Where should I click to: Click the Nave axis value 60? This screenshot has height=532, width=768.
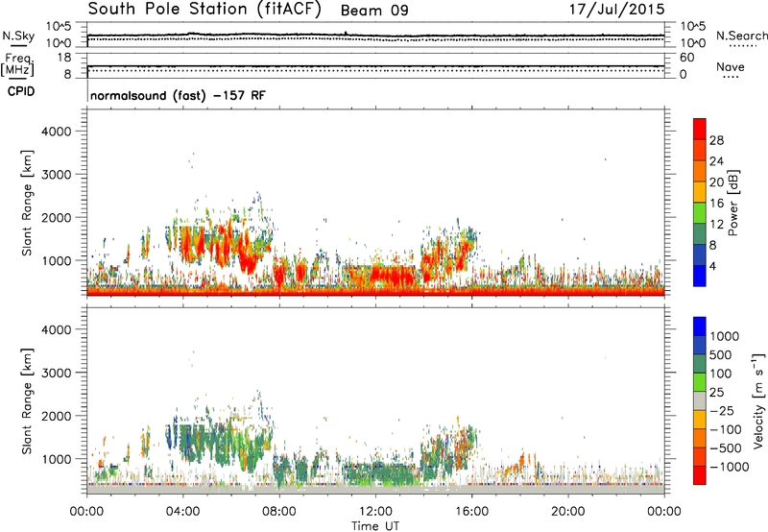click(x=686, y=58)
